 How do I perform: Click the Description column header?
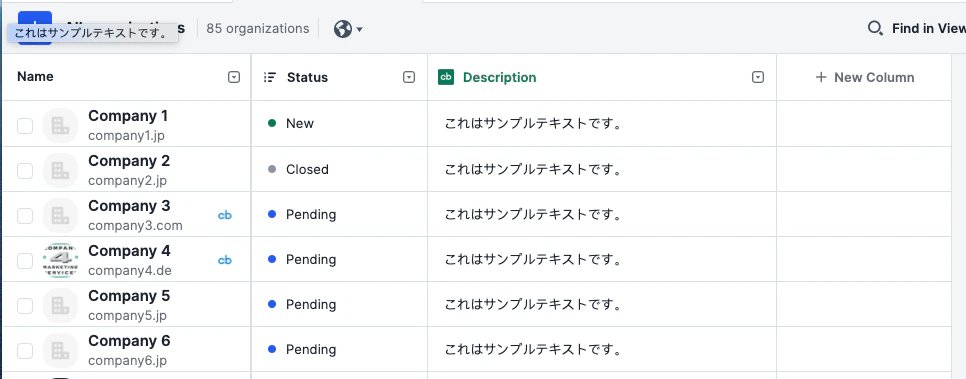click(x=500, y=77)
